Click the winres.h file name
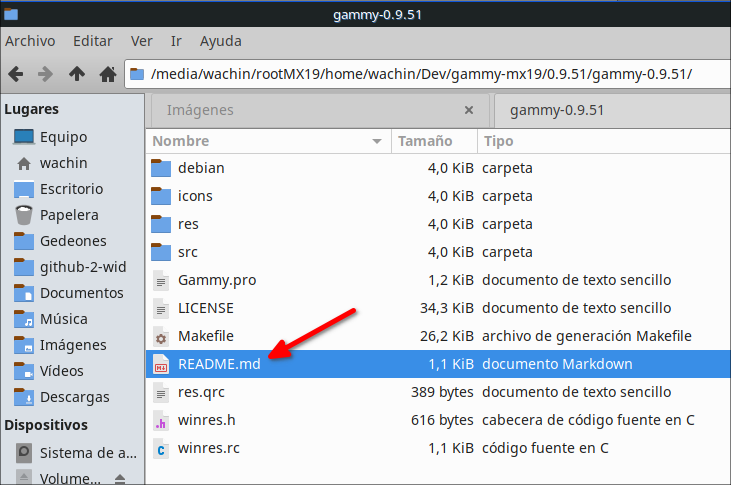The height and width of the screenshot is (485, 731). (x=207, y=420)
